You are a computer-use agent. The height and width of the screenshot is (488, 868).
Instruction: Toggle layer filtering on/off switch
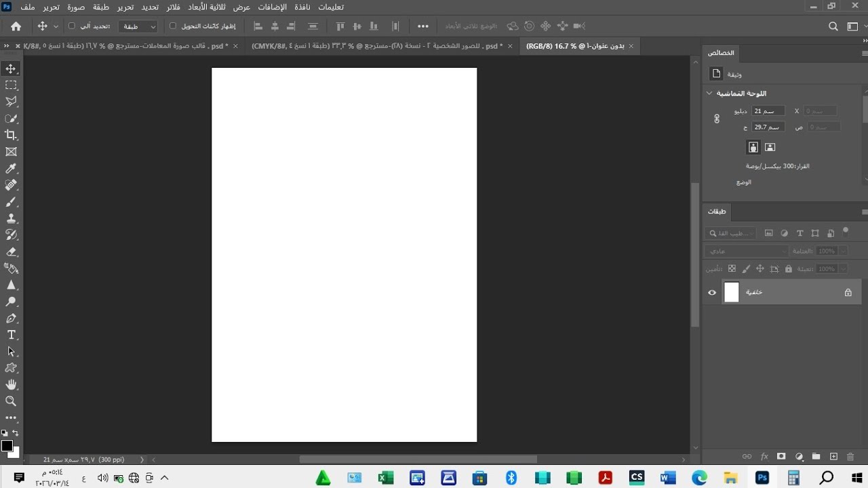point(845,231)
